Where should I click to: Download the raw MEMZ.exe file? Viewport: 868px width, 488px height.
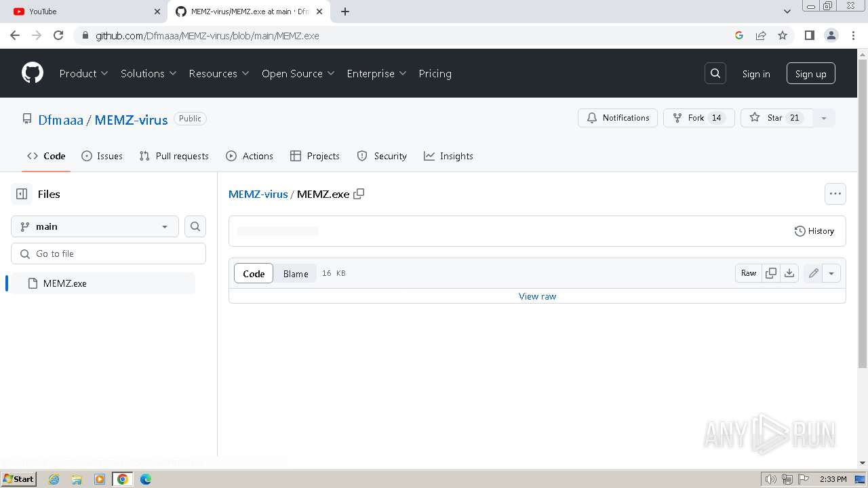click(789, 273)
